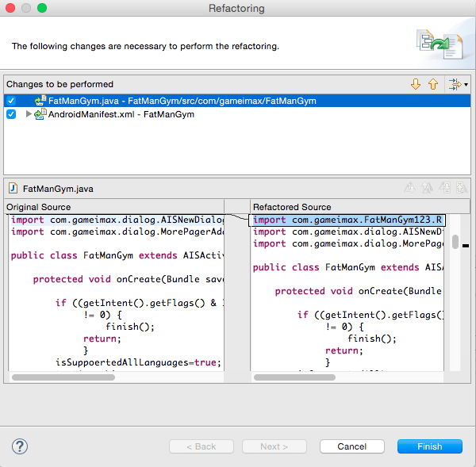Expand AndroidManifest.xml tree node
Screen dimensions: 476x467
(x=29, y=114)
